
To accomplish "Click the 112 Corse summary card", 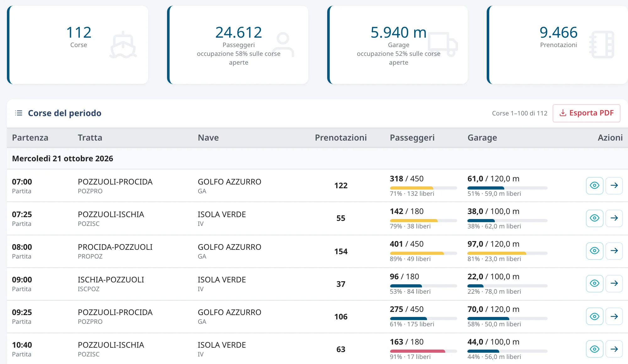I will pos(78,45).
